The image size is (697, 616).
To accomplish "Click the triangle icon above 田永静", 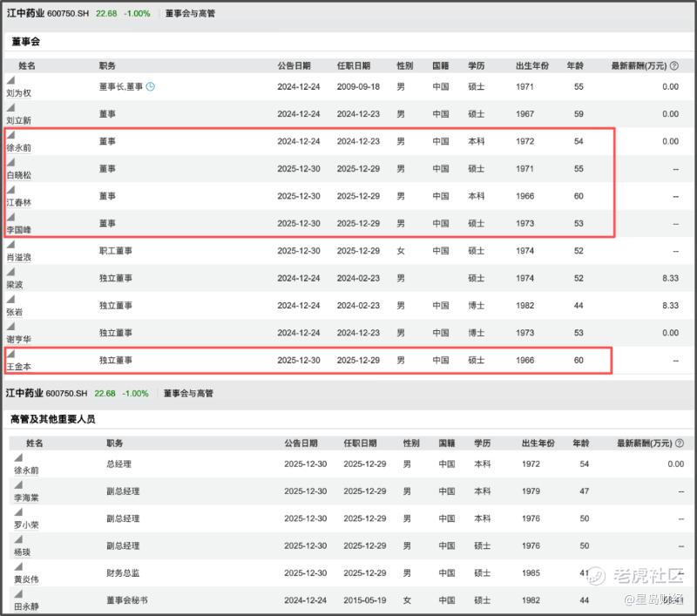I will (18, 594).
